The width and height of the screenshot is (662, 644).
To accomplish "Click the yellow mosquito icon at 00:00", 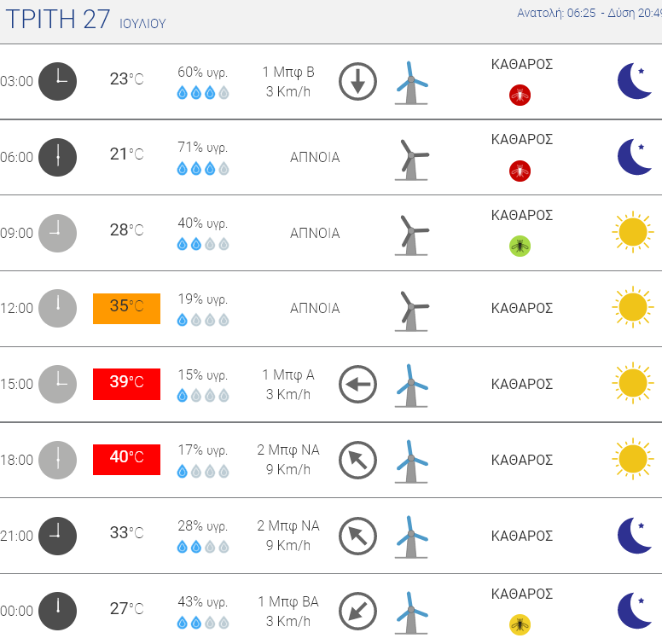I will (520, 625).
